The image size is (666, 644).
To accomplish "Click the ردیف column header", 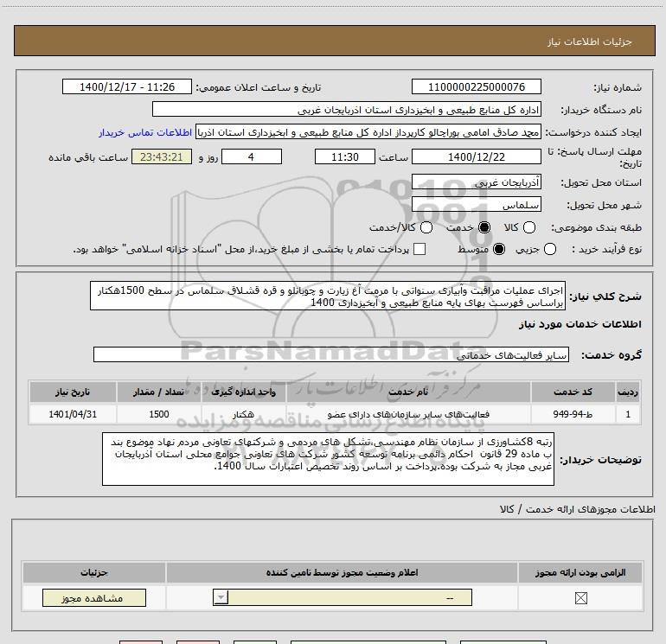I will (628, 392).
